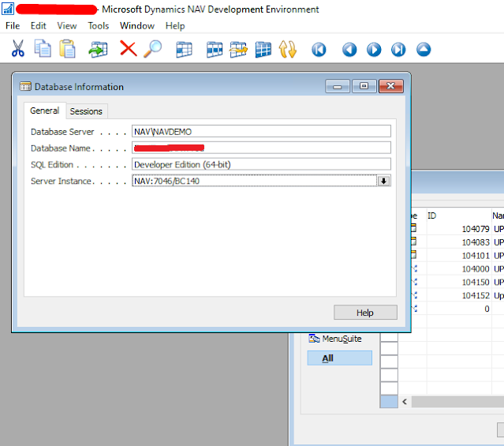The width and height of the screenshot is (504, 446).
Task: Click the red X Delete icon
Action: [x=129, y=49]
